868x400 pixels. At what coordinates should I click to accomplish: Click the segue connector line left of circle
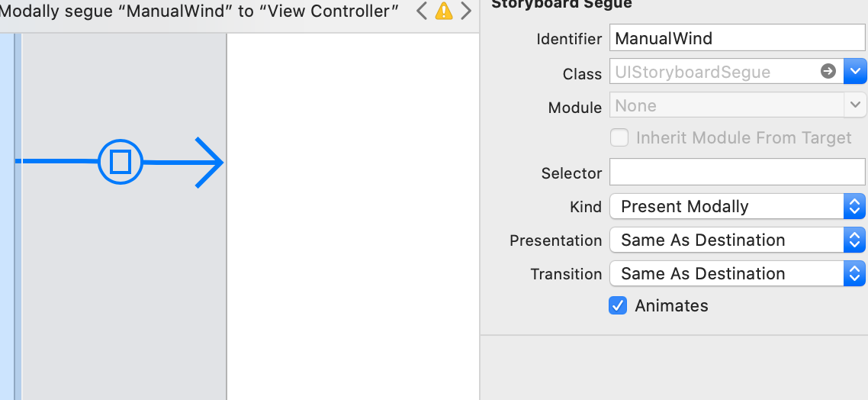click(x=56, y=161)
